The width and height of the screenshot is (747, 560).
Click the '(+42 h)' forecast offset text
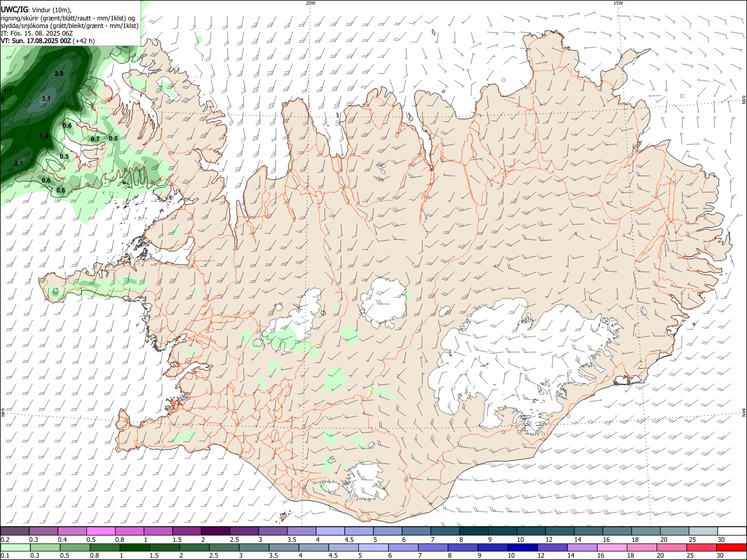(84, 41)
